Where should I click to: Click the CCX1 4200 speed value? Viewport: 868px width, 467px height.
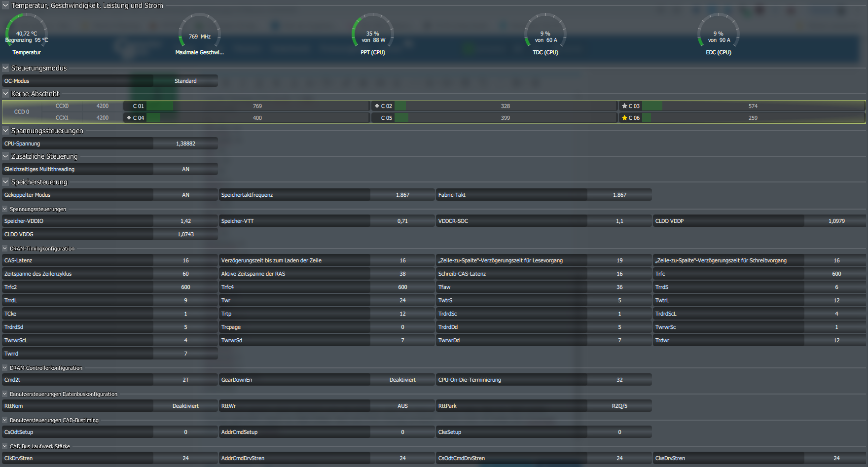(x=103, y=118)
